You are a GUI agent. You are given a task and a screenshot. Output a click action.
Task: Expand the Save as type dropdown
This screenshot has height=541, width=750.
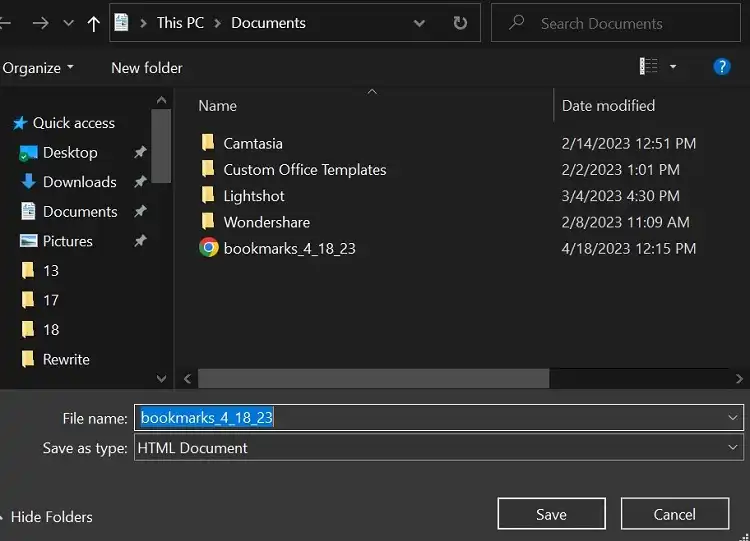point(733,448)
